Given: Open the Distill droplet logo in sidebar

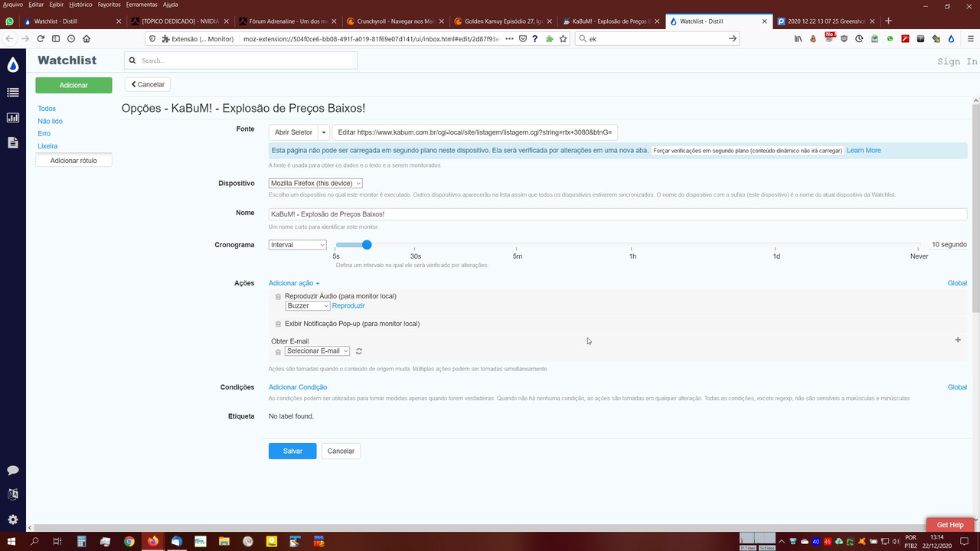Looking at the screenshot, I should click(12, 65).
